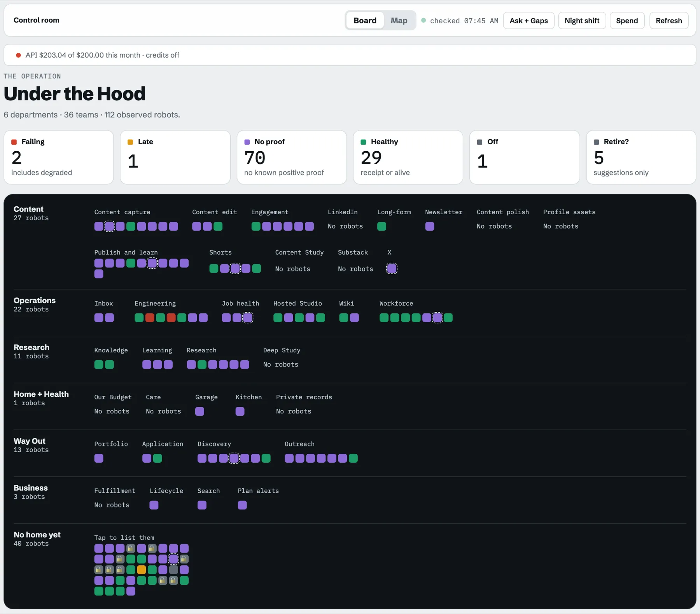Select the green robot in Research team
700x614 pixels.
click(x=202, y=364)
